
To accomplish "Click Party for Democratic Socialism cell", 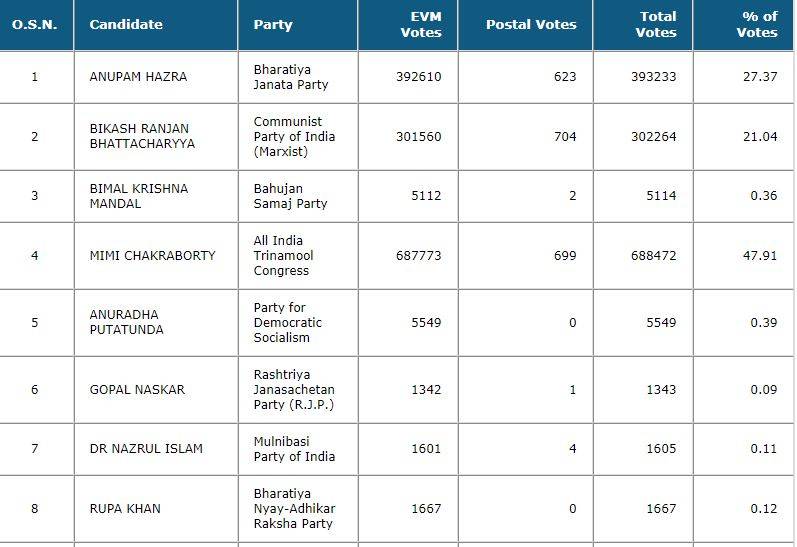I will click(x=288, y=323).
